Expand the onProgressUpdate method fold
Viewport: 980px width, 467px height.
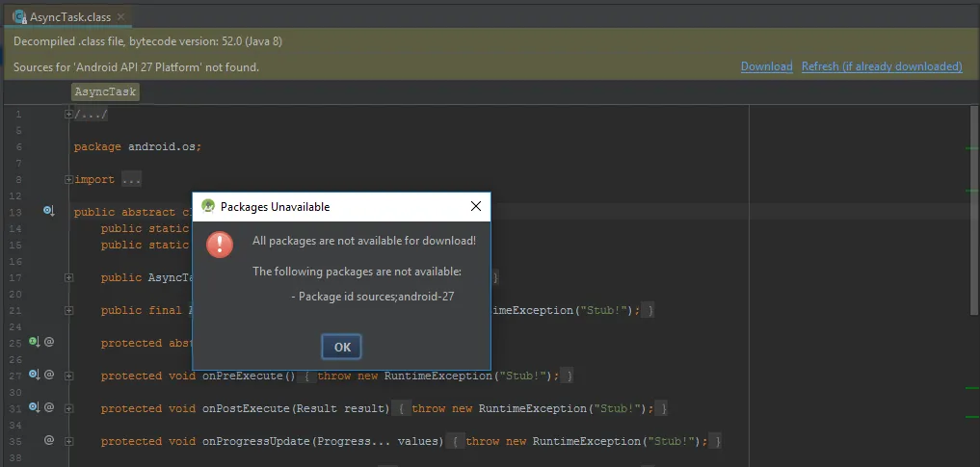pos(68,441)
